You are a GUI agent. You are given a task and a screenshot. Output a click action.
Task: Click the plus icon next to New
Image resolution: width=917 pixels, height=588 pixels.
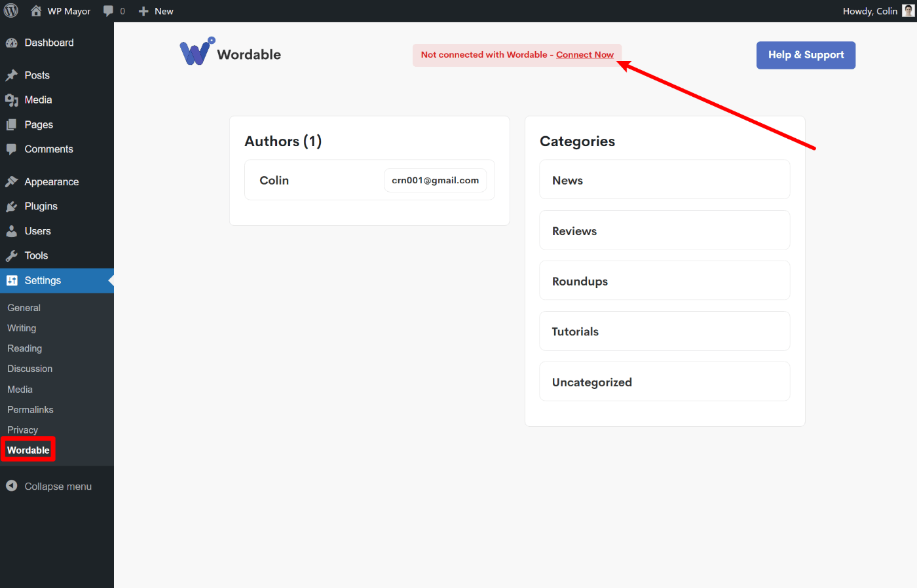point(144,11)
